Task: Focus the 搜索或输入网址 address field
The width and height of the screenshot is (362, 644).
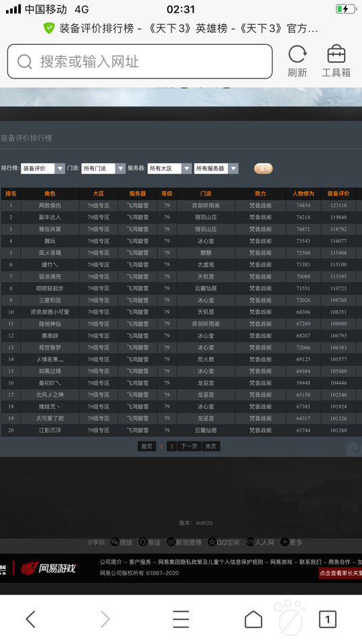Action: pos(140,62)
